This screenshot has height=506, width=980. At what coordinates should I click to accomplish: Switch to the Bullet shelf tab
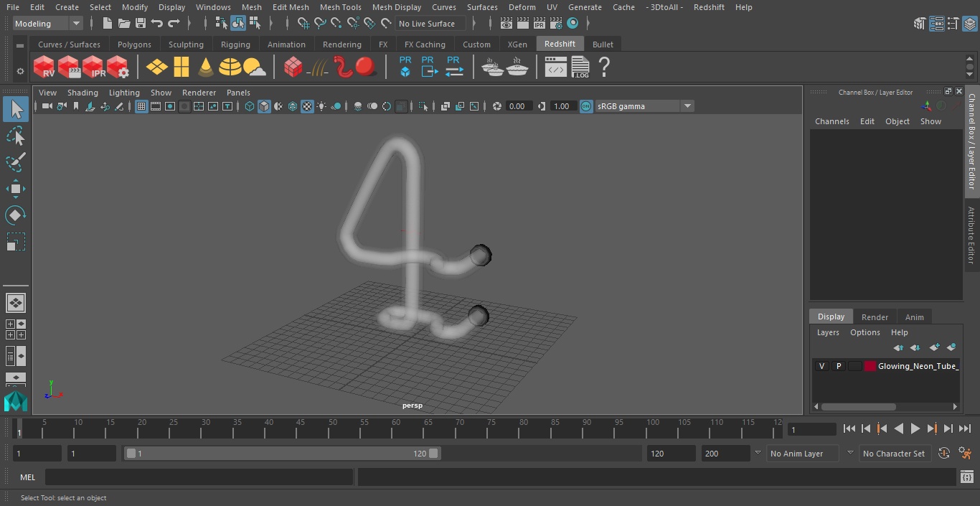pyautogui.click(x=603, y=44)
